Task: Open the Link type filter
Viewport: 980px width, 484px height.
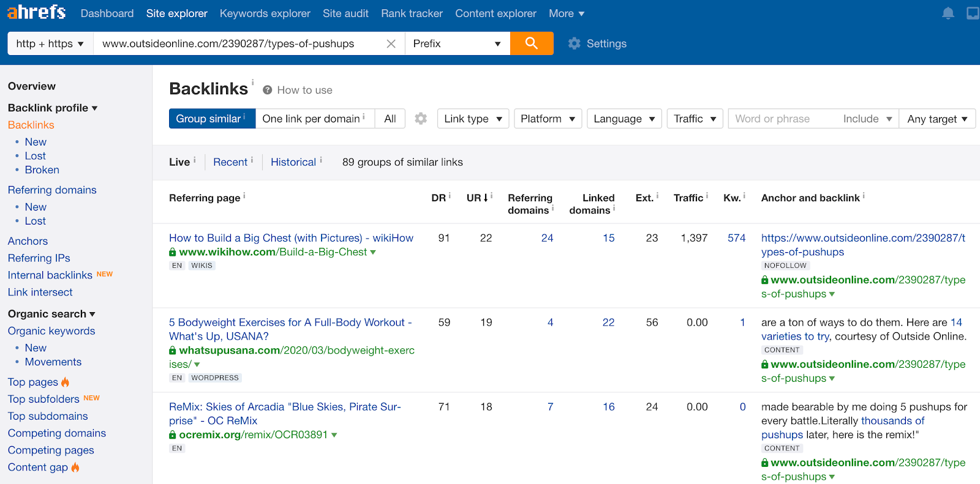Action: tap(473, 119)
